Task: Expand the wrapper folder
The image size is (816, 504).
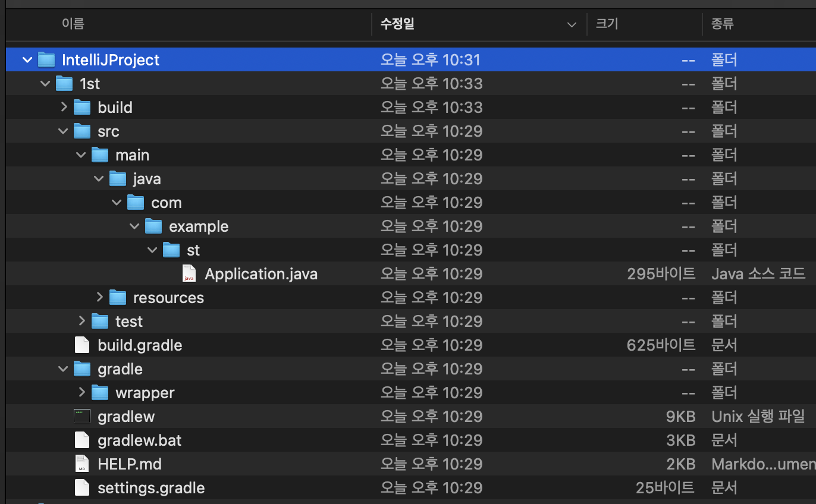Action: 81,393
